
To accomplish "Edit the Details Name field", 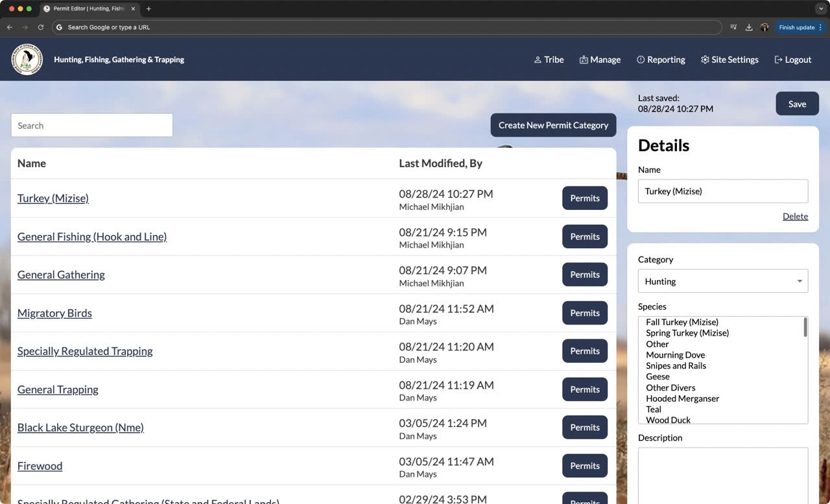I will click(x=723, y=191).
